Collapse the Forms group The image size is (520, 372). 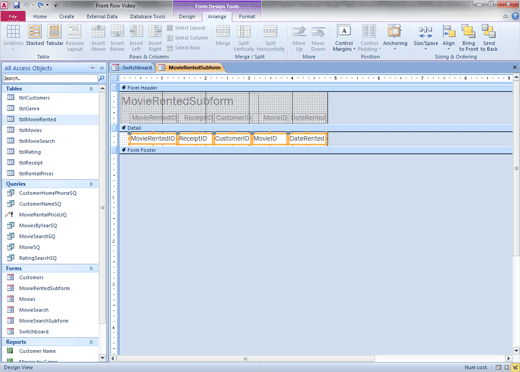[91, 268]
